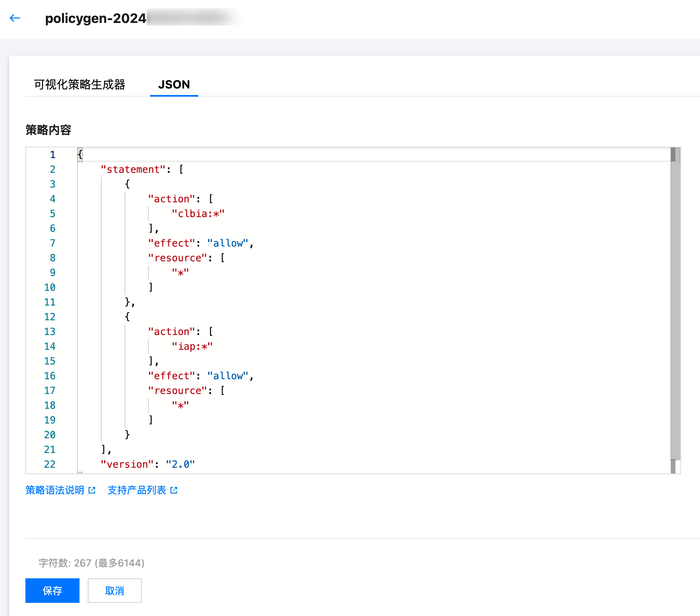Click the 保存 button

point(52,591)
